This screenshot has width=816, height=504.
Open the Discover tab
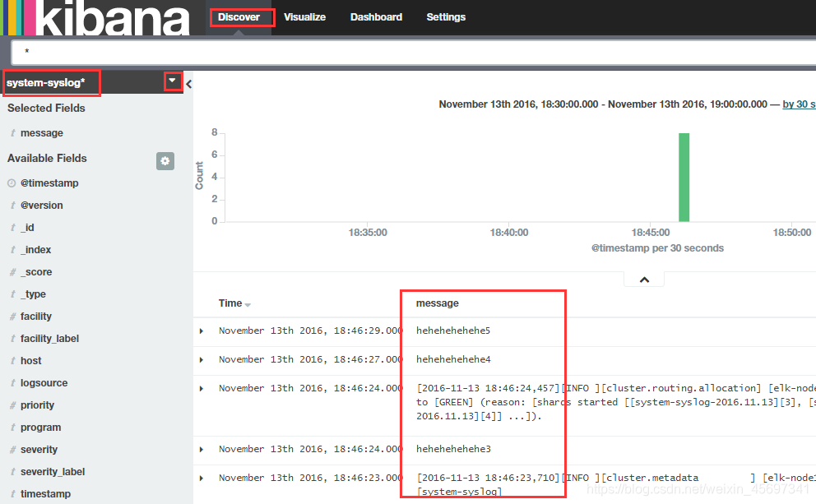[x=239, y=17]
